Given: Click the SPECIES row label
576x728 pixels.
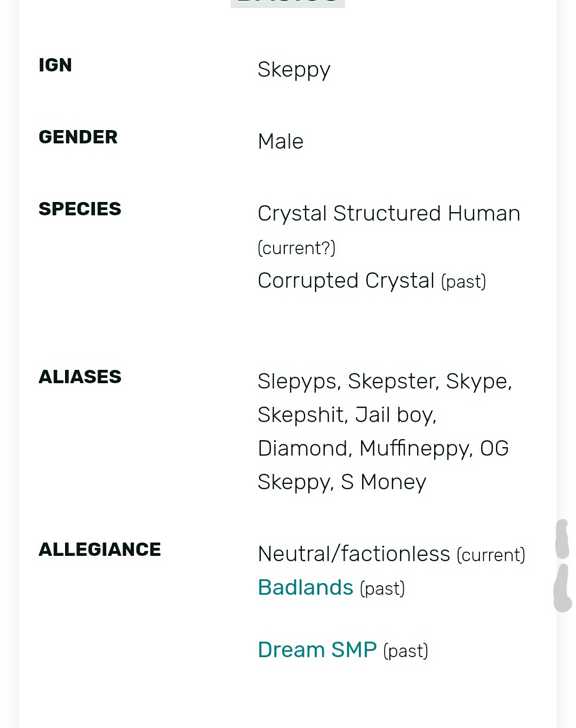Looking at the screenshot, I should tap(80, 209).
